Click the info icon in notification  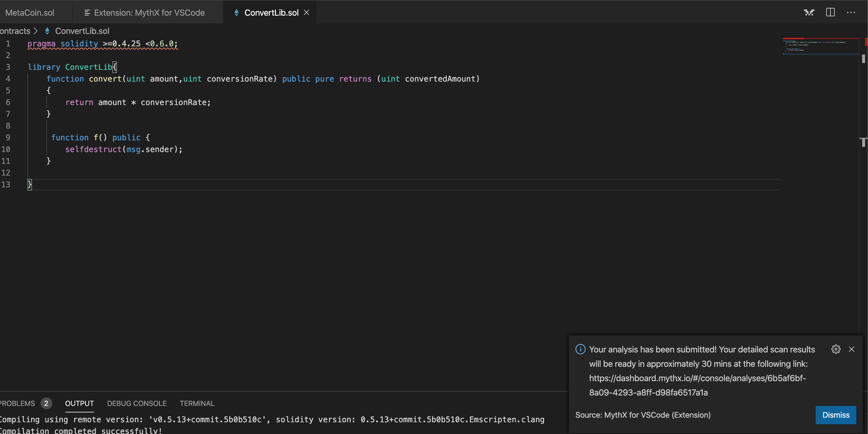(580, 349)
